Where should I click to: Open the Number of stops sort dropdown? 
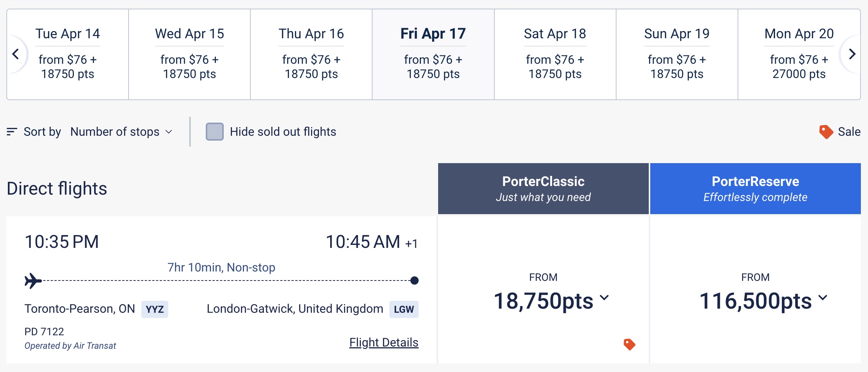[x=121, y=132]
